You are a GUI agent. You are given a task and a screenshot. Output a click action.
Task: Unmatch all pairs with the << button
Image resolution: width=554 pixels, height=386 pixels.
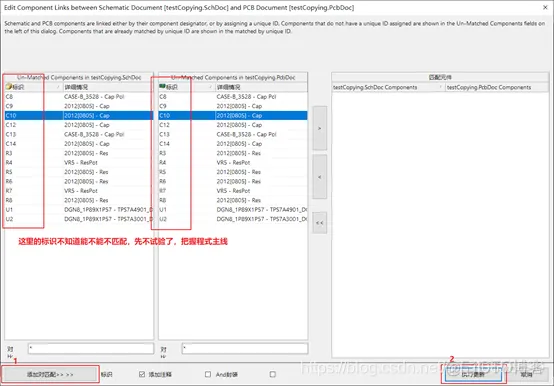(x=319, y=222)
